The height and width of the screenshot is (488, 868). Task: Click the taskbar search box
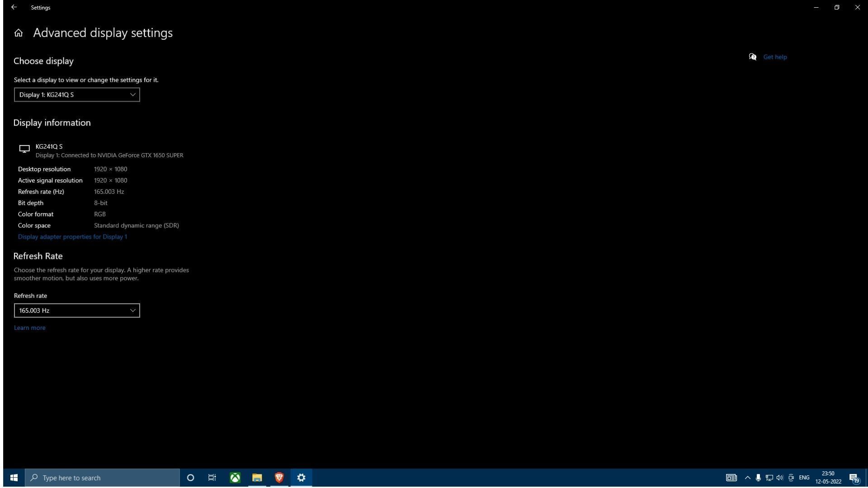tap(102, 478)
